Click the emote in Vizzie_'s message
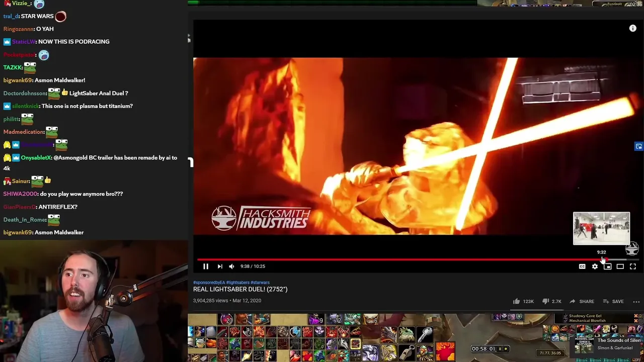Viewport: 644px width, 362px height. pos(39,4)
